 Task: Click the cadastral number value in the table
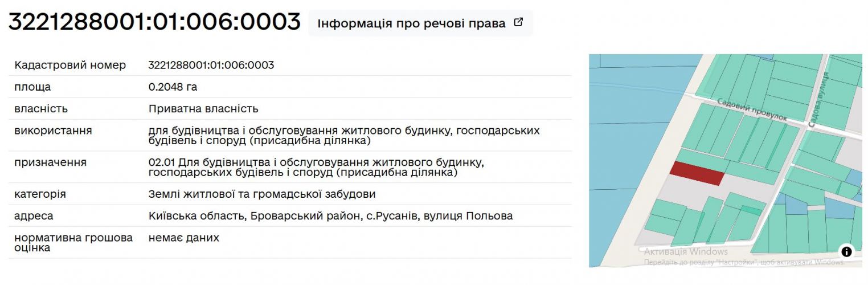pyautogui.click(x=211, y=65)
